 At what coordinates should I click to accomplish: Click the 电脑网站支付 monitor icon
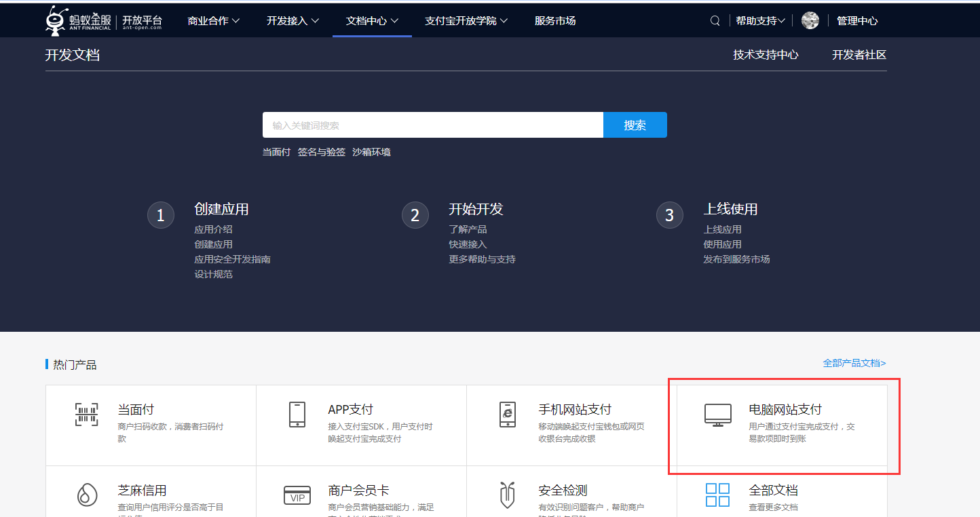pyautogui.click(x=717, y=415)
